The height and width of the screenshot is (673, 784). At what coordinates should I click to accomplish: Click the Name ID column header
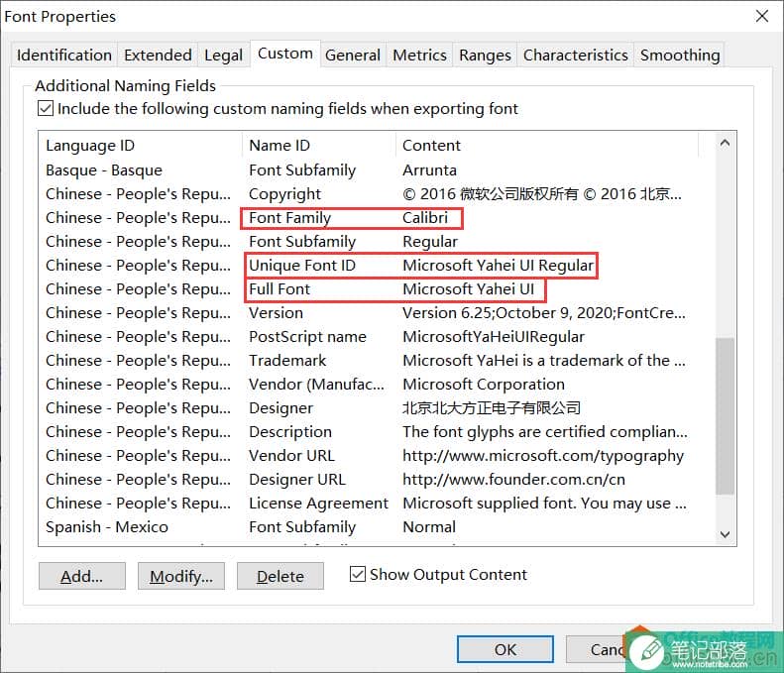click(320, 146)
